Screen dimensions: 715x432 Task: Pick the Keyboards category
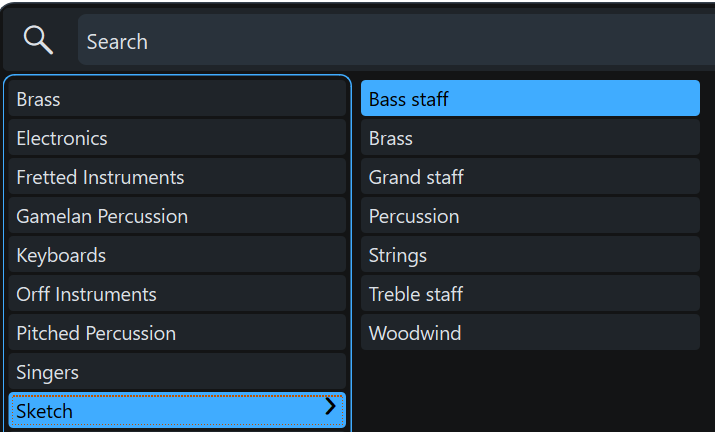pyautogui.click(x=177, y=255)
